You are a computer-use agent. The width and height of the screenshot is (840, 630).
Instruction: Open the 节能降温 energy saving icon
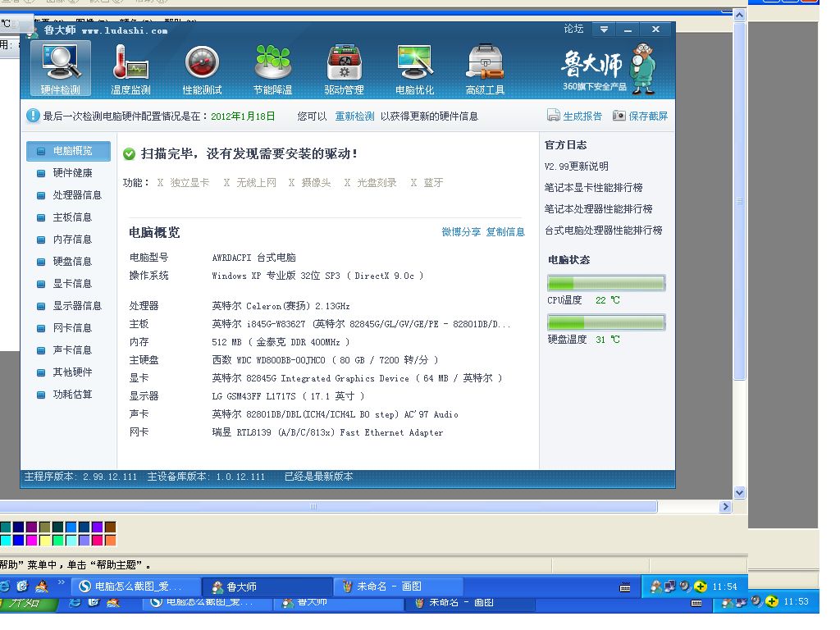tap(273, 69)
